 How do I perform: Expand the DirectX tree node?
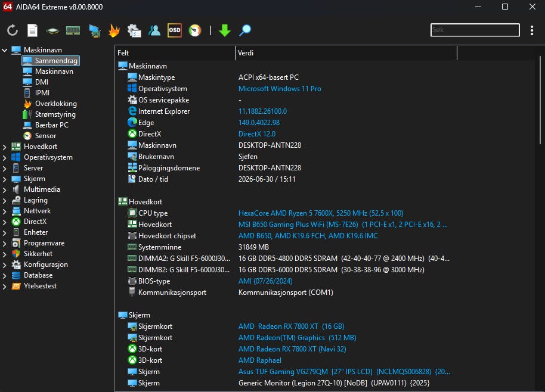5,222
